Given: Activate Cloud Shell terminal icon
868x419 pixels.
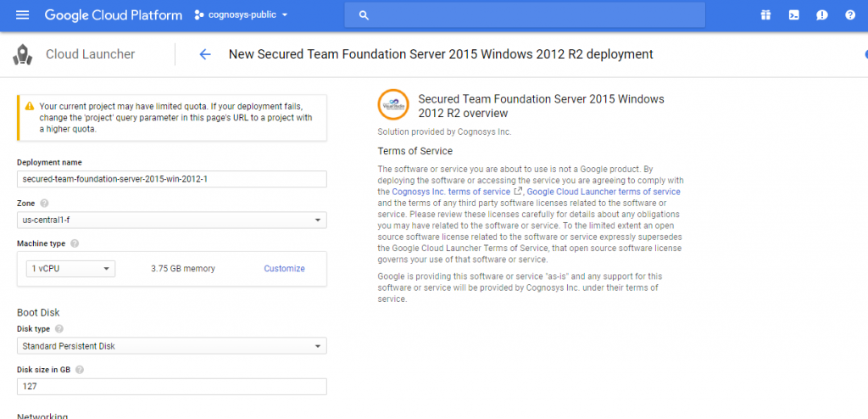Looking at the screenshot, I should pos(793,15).
